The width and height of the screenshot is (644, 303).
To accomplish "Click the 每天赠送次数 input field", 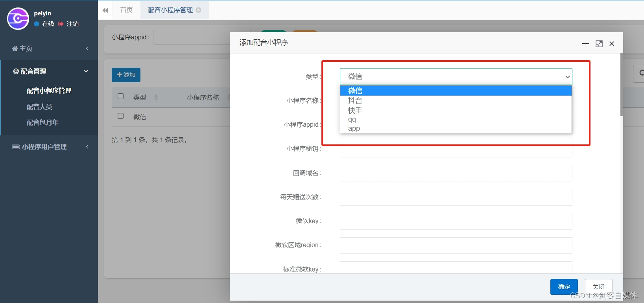I will pos(456,197).
